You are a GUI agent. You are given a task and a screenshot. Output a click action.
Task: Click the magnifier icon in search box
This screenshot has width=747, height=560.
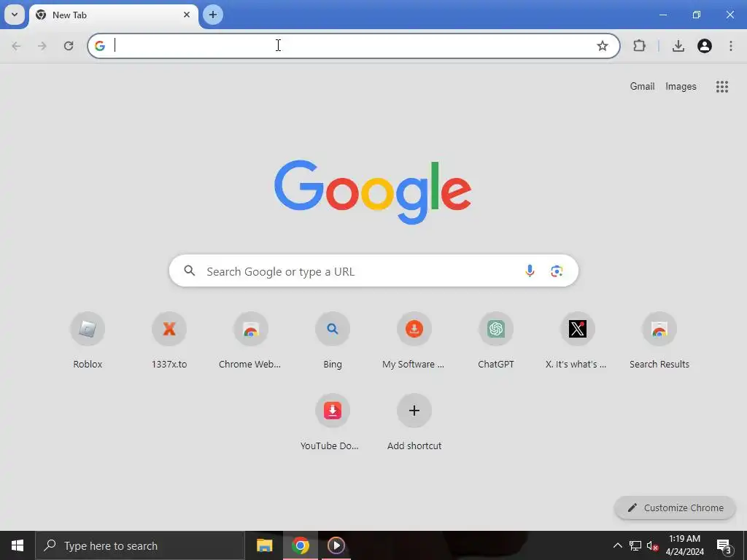[190, 271]
